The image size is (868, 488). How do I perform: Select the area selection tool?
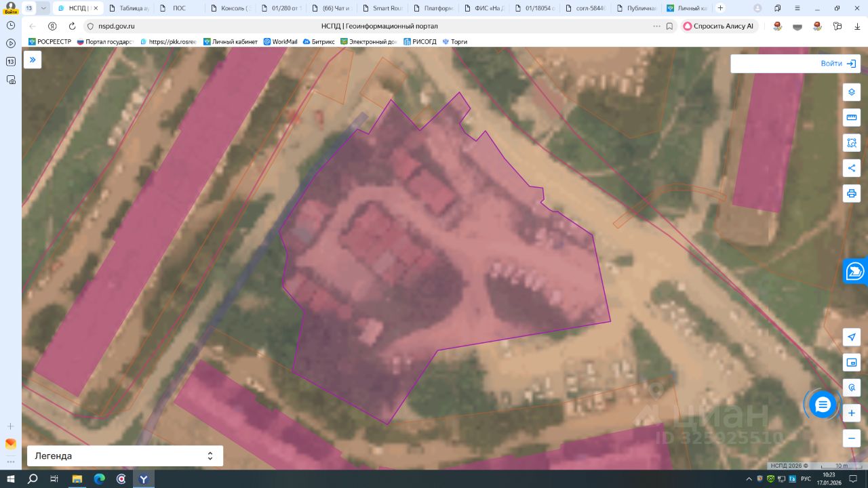point(852,143)
